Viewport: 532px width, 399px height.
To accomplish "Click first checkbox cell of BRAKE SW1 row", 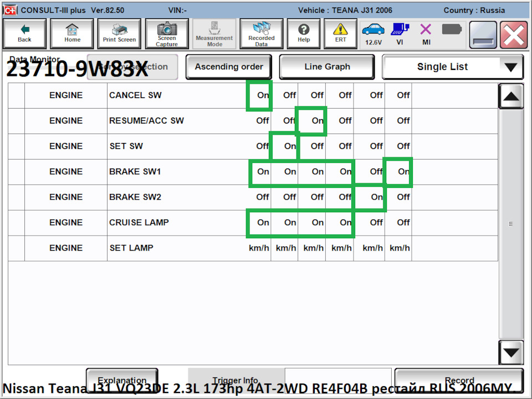I will [x=16, y=172].
